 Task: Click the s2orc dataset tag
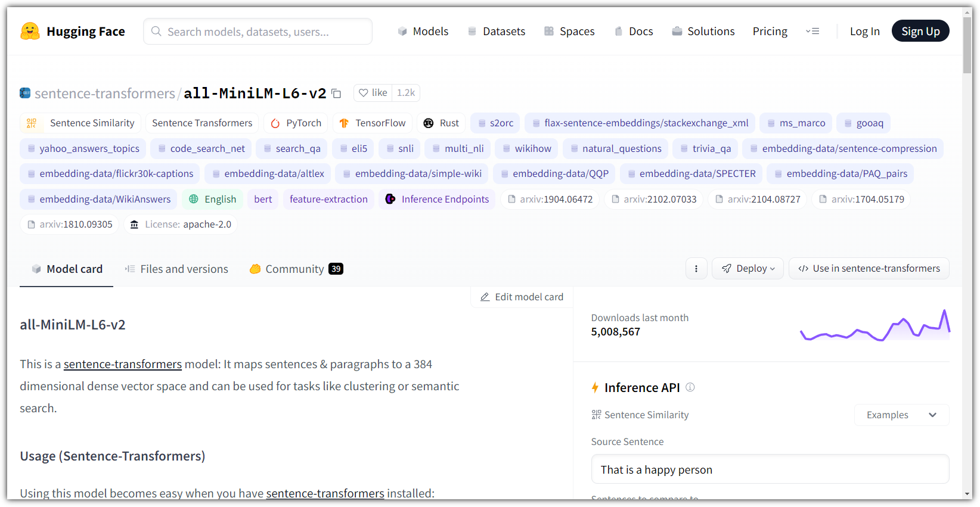[x=495, y=123]
